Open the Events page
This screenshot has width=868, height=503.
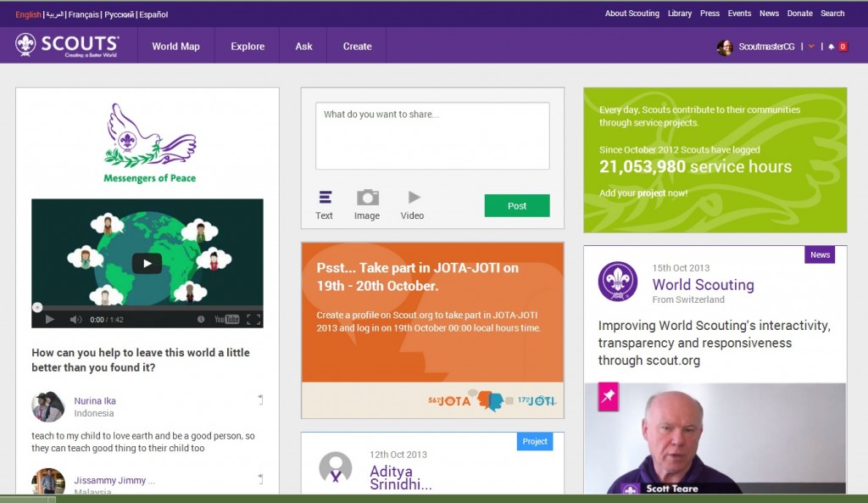click(739, 14)
